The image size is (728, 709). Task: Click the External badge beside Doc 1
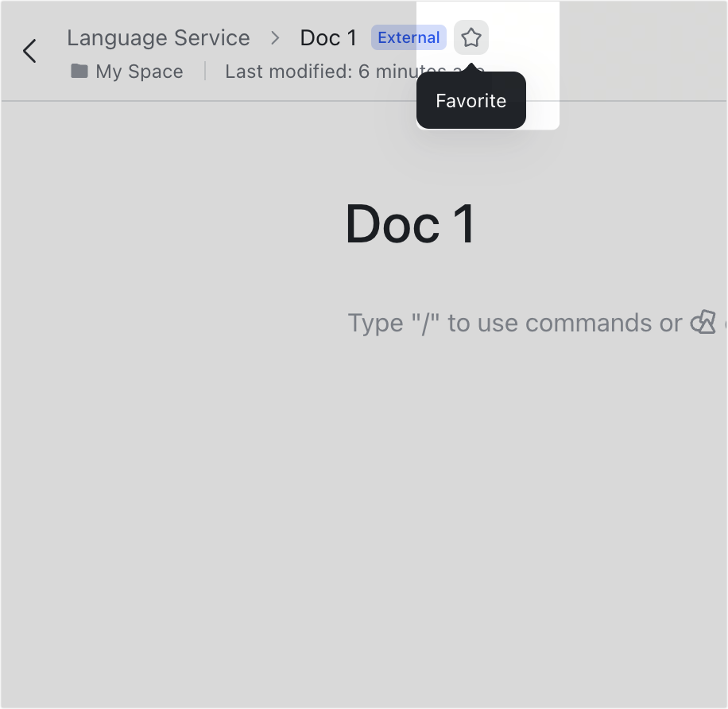tap(409, 37)
